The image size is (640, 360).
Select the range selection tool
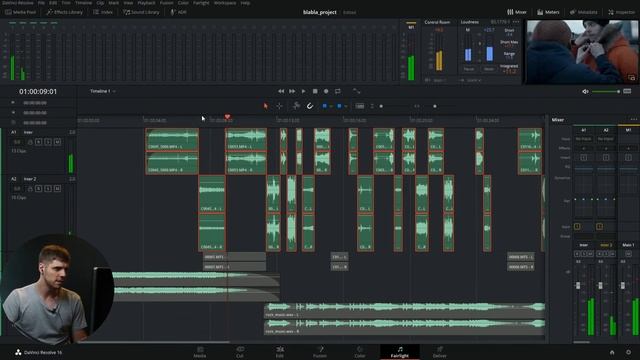(x=279, y=106)
